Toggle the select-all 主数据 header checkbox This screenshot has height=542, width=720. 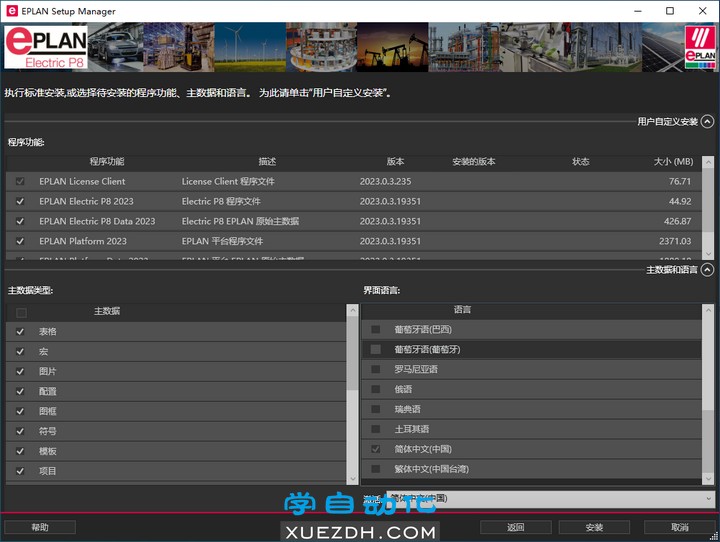pyautogui.click(x=21, y=313)
